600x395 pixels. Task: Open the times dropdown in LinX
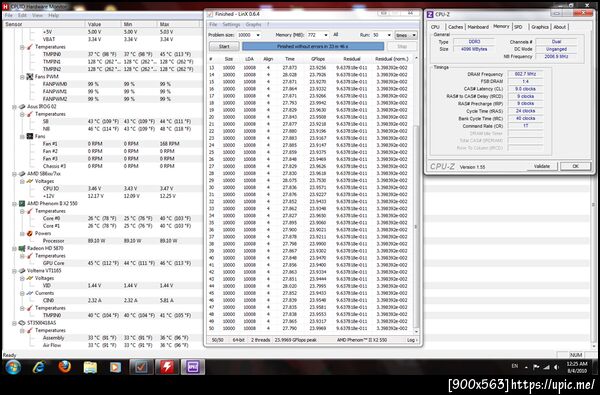click(x=406, y=35)
